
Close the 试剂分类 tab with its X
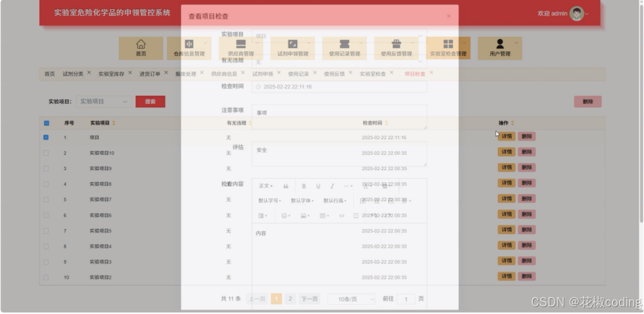(89, 72)
